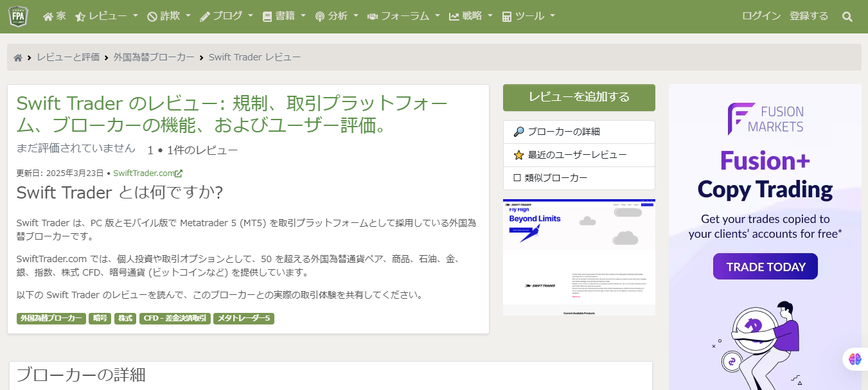Screen dimensions: 868x390
Task: Open 最近のユーザーレビュー with star icon
Action: pos(578,155)
